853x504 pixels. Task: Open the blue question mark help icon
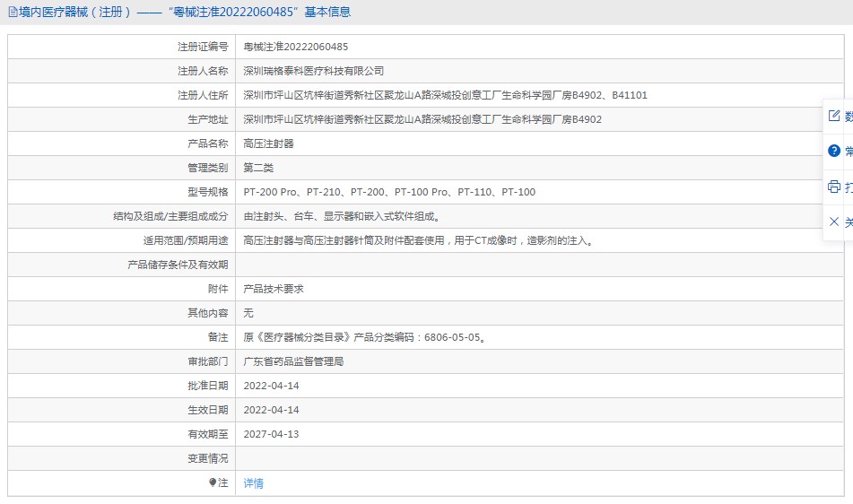pos(834,151)
